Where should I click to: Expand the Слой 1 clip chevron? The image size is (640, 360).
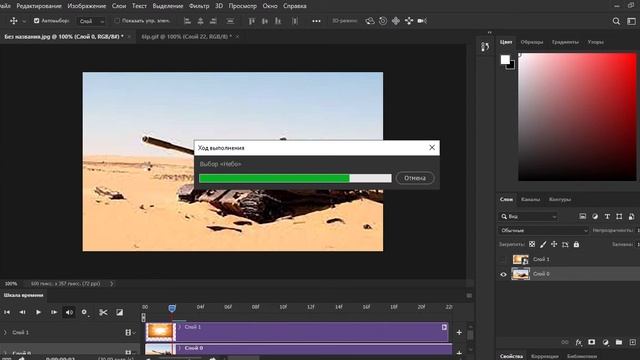pos(180,327)
